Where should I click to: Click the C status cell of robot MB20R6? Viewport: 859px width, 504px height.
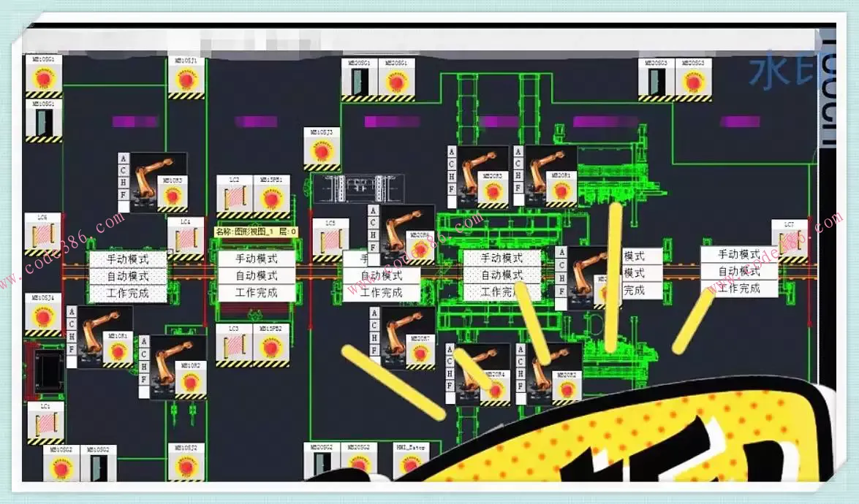[373, 223]
